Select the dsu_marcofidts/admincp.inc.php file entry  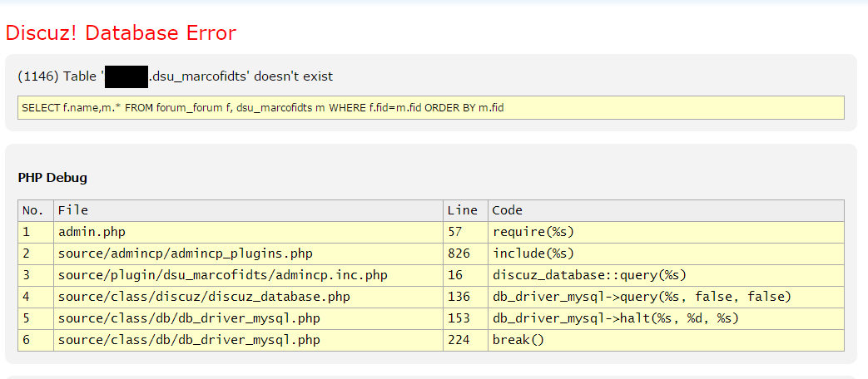pyautogui.click(x=222, y=275)
